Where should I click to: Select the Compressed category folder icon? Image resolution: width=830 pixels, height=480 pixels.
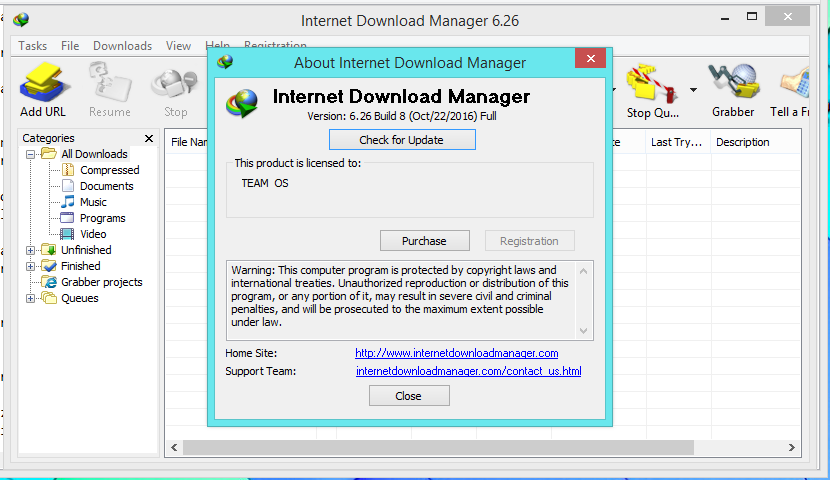[68, 170]
